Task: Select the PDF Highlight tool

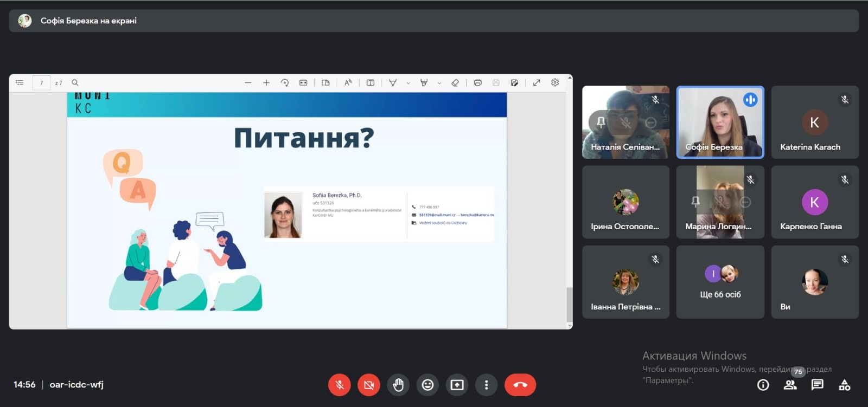Action: pyautogui.click(x=424, y=83)
